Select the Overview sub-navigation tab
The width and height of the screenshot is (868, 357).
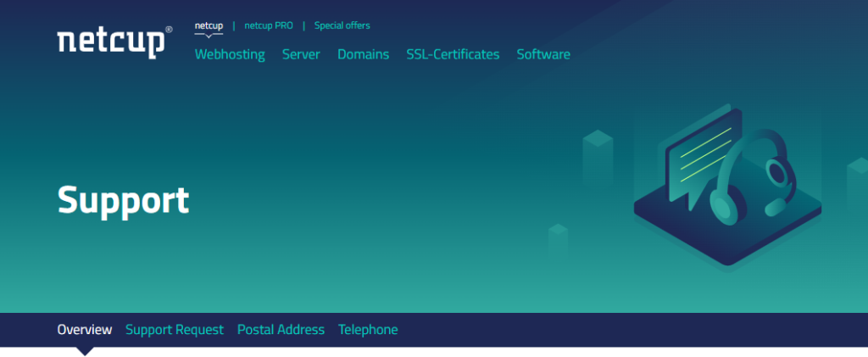click(x=85, y=330)
